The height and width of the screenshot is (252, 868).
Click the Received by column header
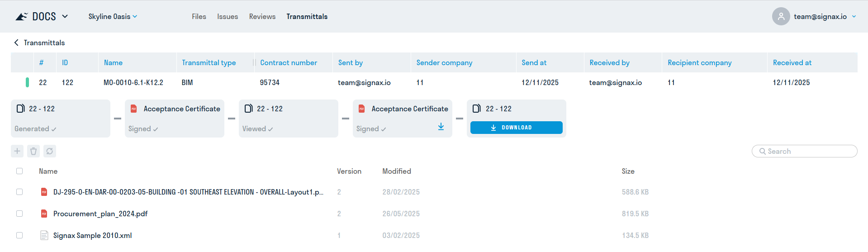(x=609, y=62)
